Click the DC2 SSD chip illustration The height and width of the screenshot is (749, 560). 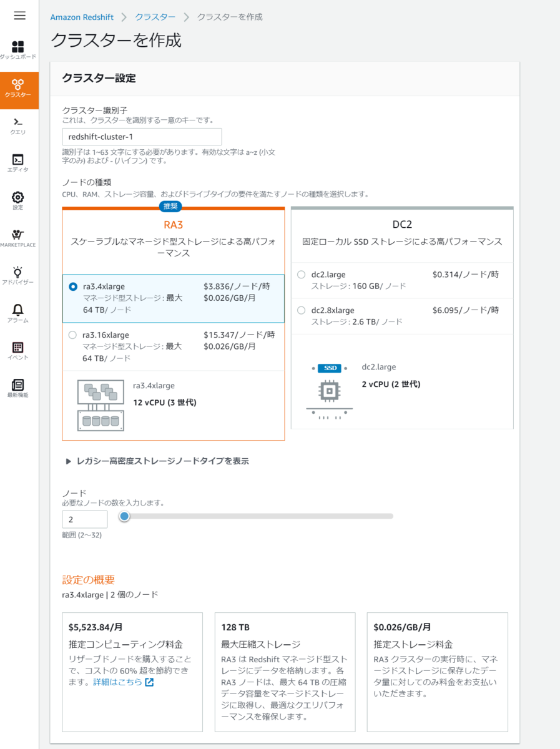point(330,391)
